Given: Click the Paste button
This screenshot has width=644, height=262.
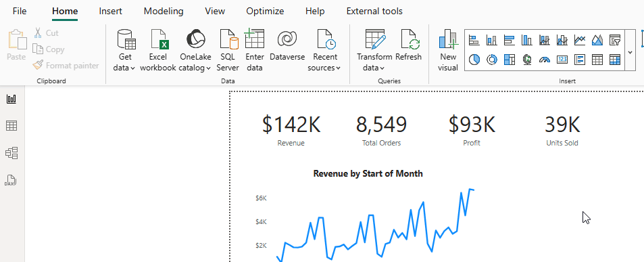Looking at the screenshot, I should click(16, 45).
